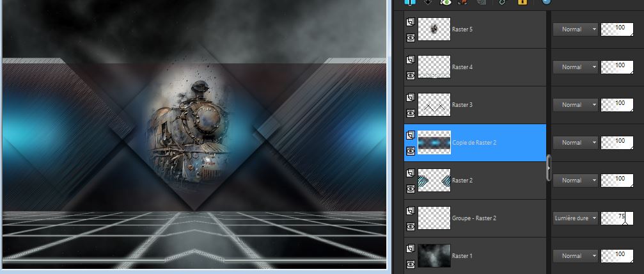Hide the Copie de Raster 2 layer
Screen dimensions: 644x274
[411, 151]
